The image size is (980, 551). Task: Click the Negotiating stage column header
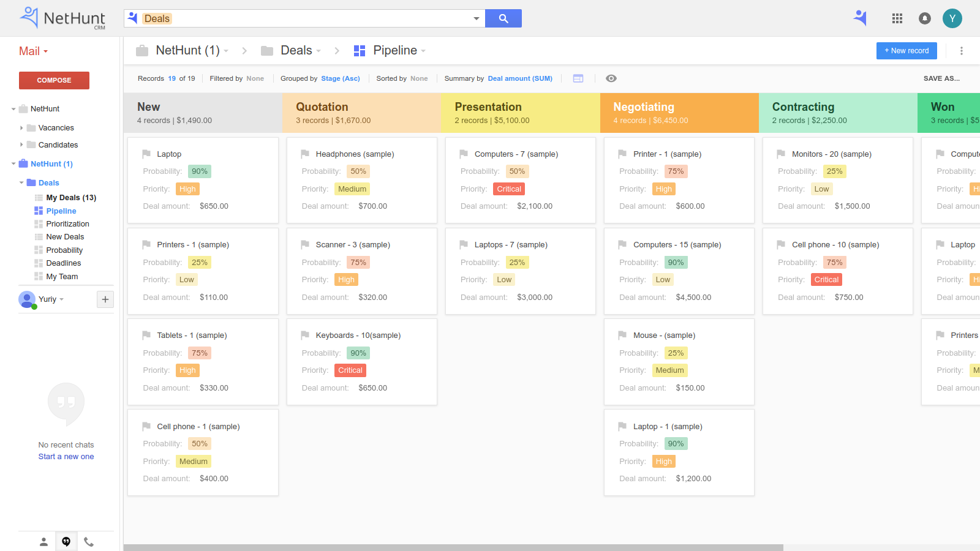[x=679, y=113]
